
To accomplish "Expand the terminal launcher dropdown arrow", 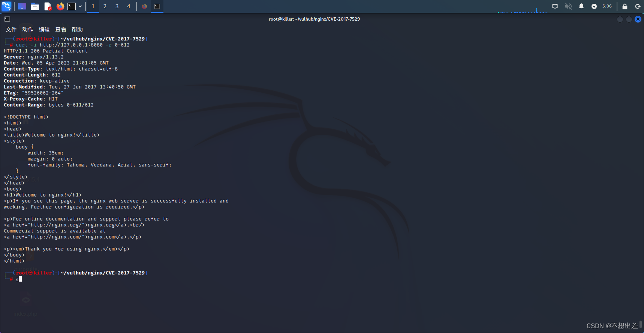I will click(x=80, y=6).
